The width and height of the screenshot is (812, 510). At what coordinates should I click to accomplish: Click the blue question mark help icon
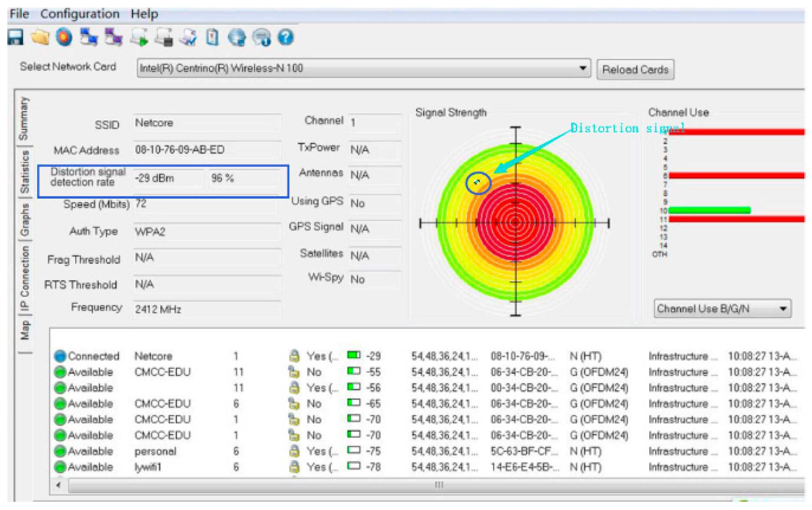(286, 37)
